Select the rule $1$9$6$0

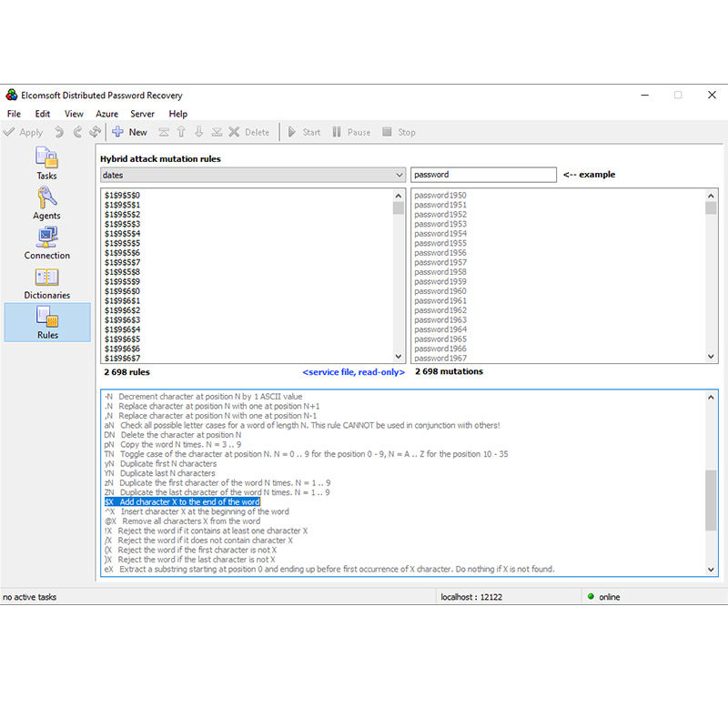click(123, 291)
